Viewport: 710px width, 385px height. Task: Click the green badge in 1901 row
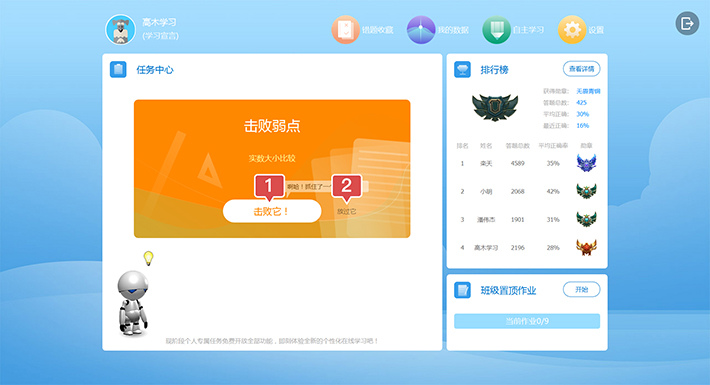click(x=586, y=219)
